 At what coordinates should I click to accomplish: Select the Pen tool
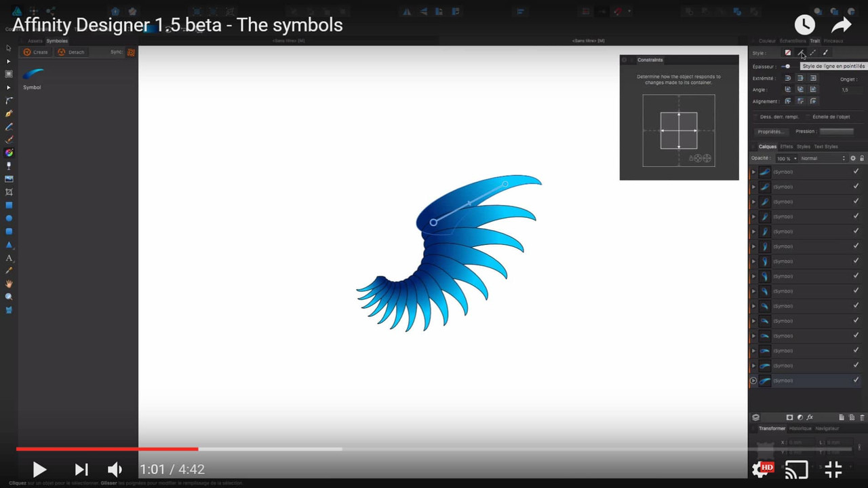pyautogui.click(x=9, y=113)
